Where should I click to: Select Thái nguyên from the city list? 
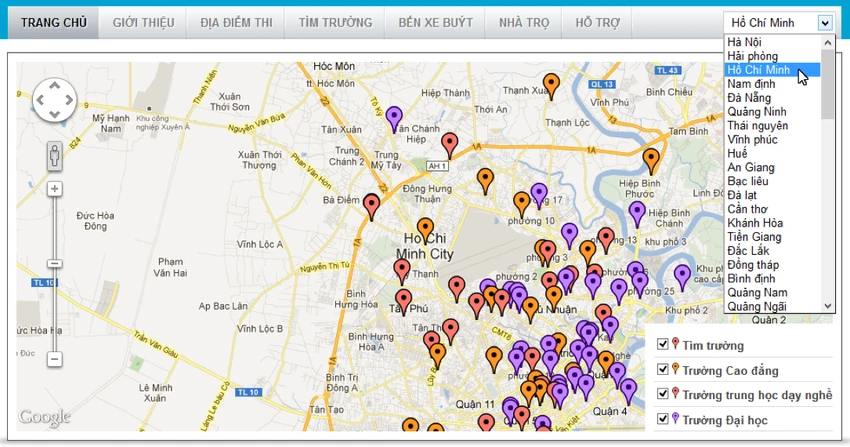pos(773,126)
